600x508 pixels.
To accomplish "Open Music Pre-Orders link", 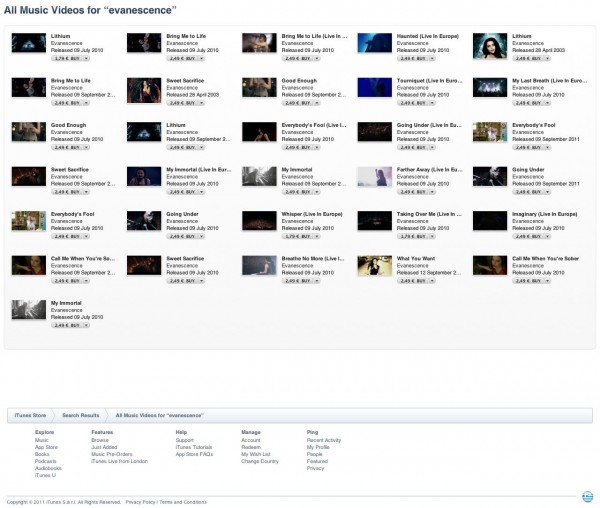I will (112, 454).
